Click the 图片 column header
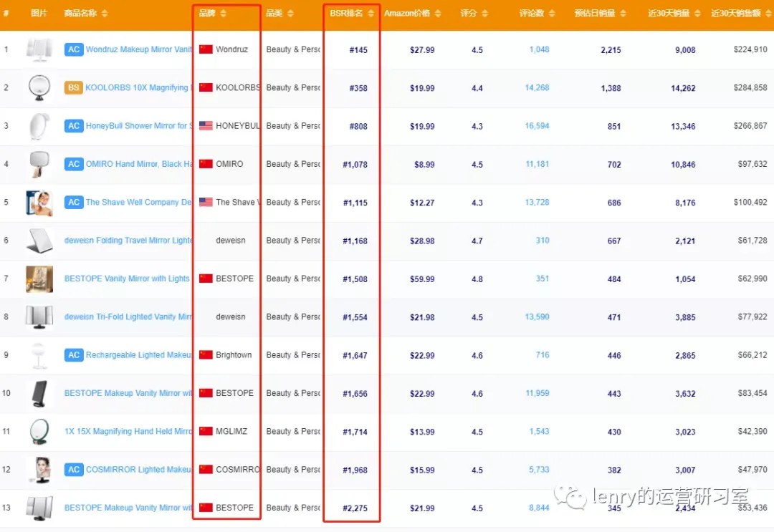 tap(39, 14)
